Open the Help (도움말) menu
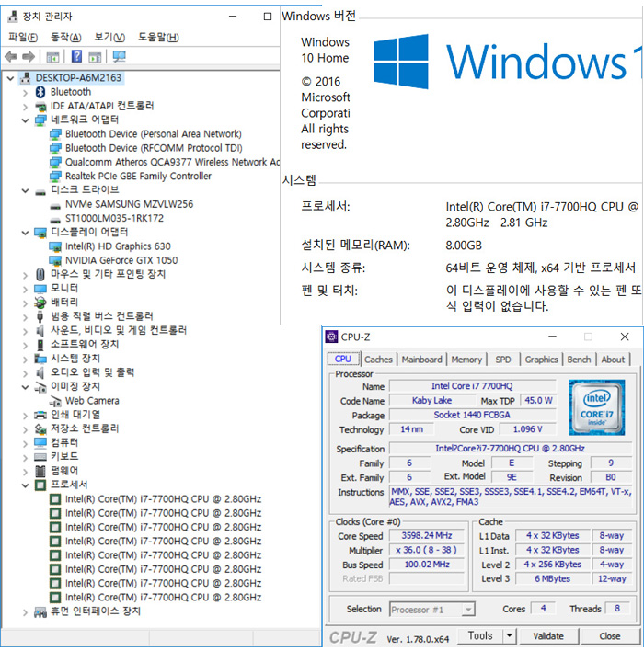644x651 pixels. click(158, 38)
